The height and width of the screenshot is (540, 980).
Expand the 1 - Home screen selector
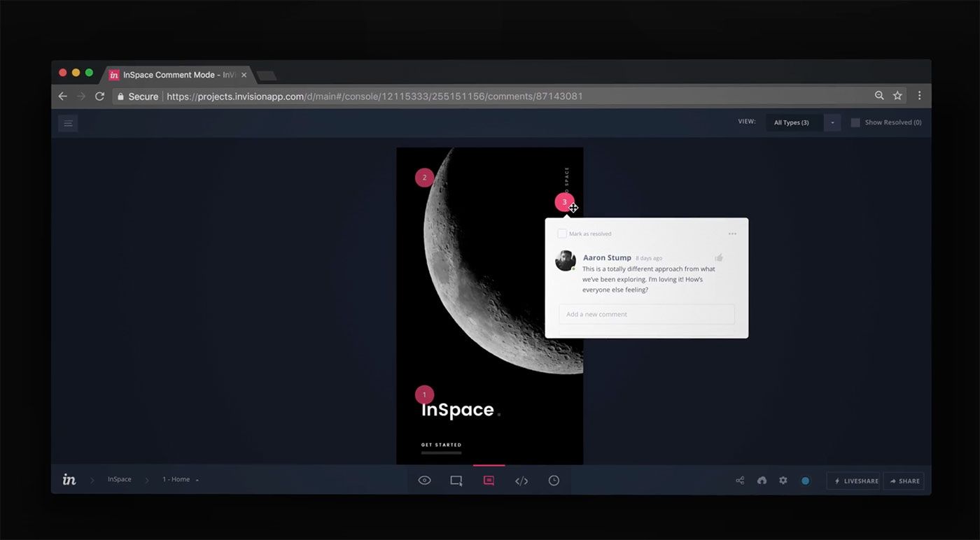pyautogui.click(x=181, y=480)
